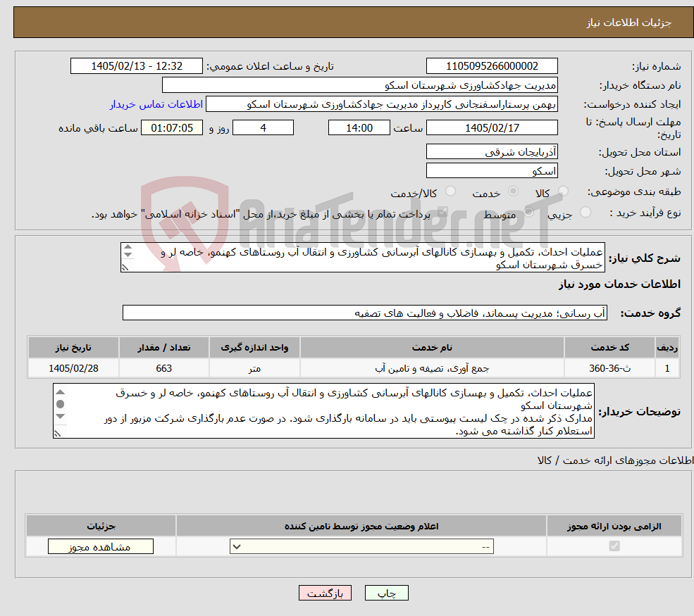The image size is (694, 616).
Task: Click the کد خدمت column header
Action: tap(609, 348)
